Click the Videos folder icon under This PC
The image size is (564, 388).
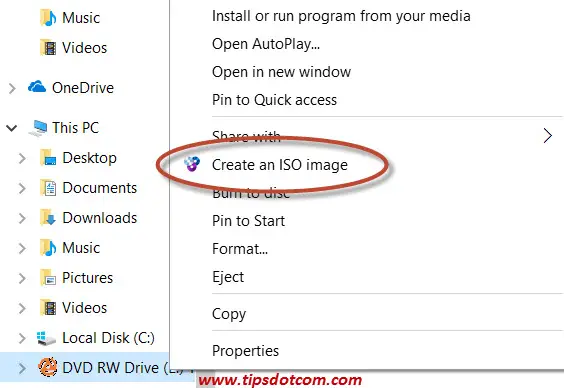48,308
